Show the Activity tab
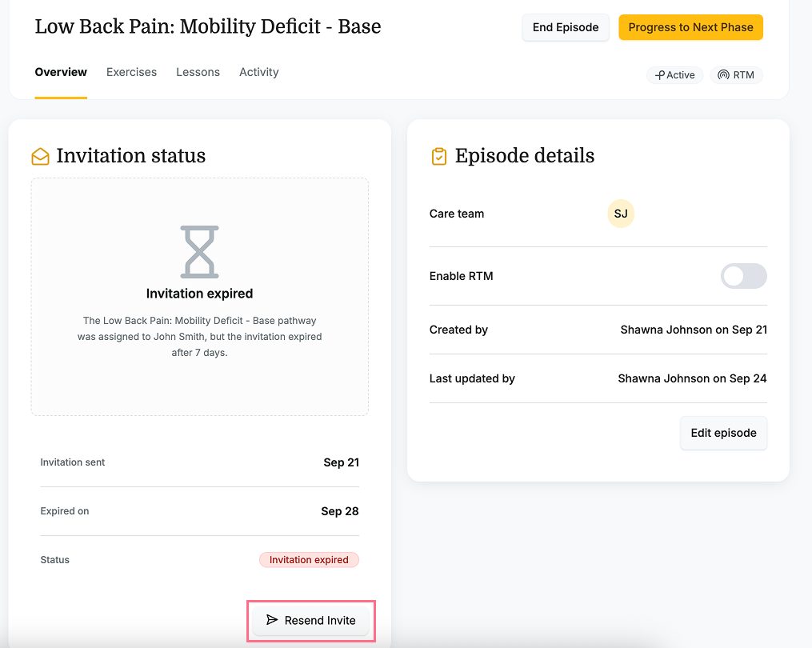 click(258, 72)
